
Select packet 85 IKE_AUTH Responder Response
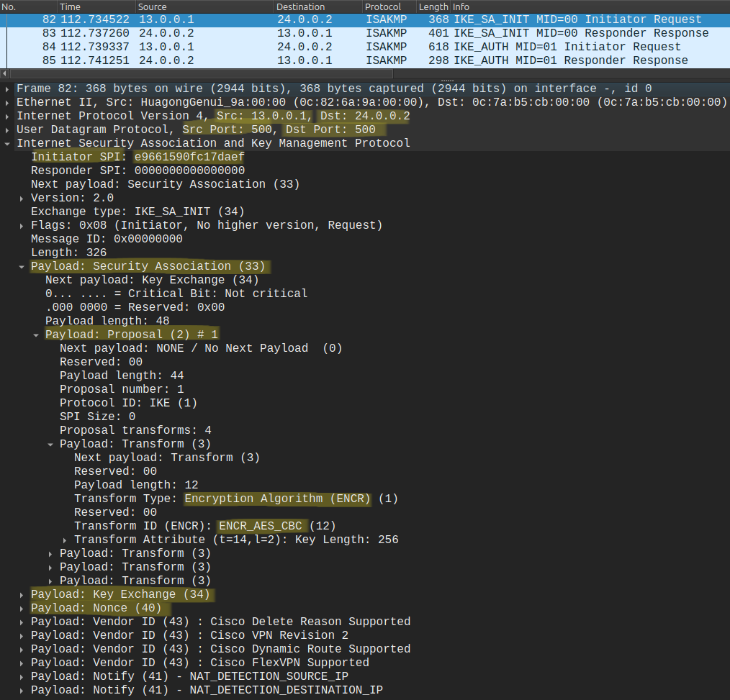tap(365, 60)
